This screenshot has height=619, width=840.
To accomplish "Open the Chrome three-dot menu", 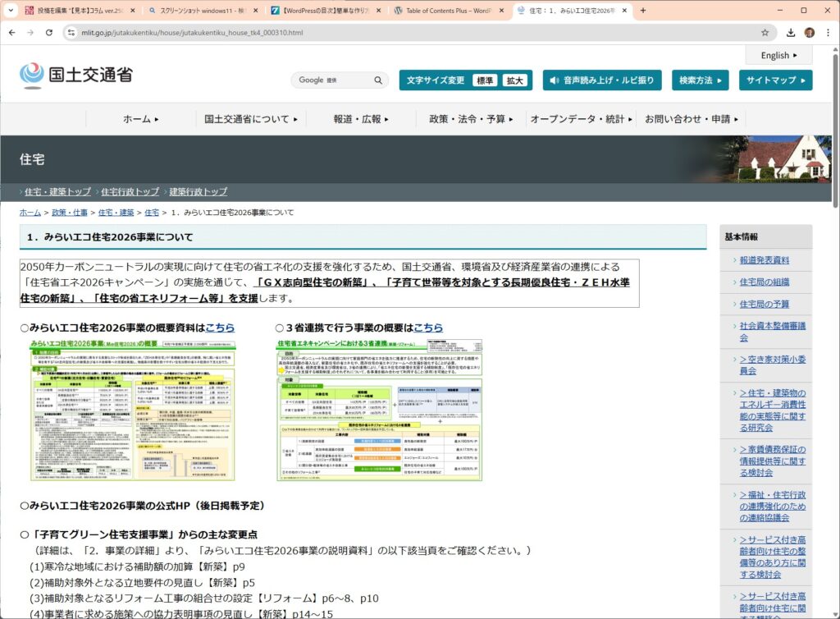I will tap(829, 33).
